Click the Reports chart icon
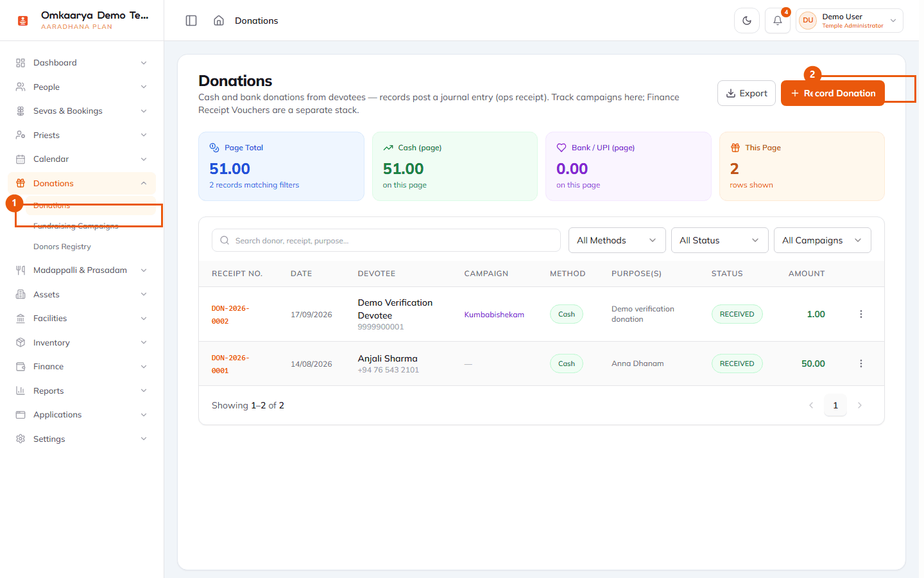 coord(21,390)
